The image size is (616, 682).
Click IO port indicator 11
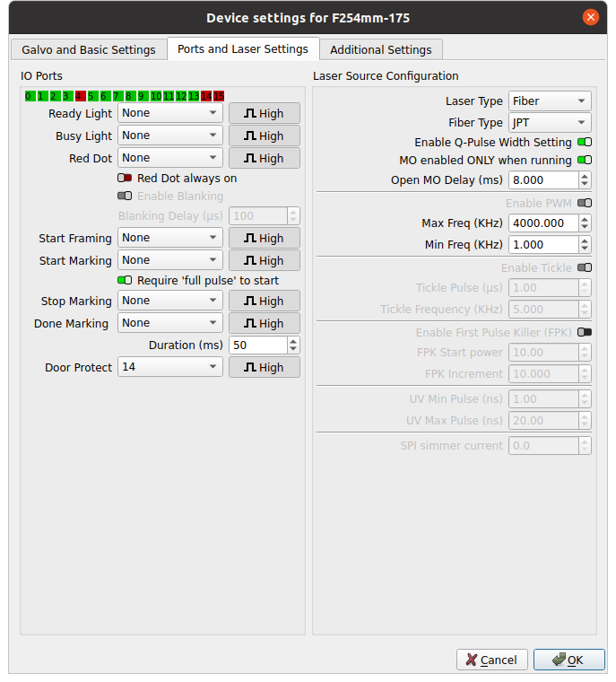(x=169, y=96)
